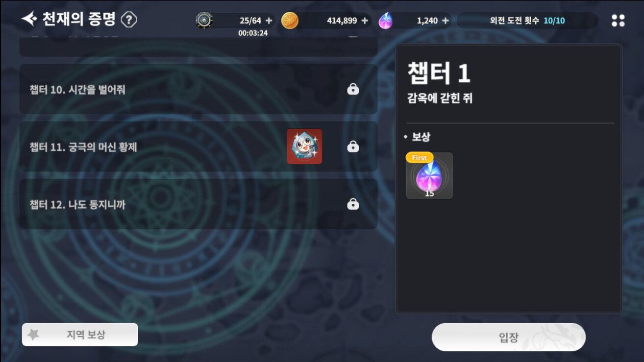Click the First gem reward showing 15
Image resolution: width=644 pixels, height=362 pixels.
coord(429,176)
